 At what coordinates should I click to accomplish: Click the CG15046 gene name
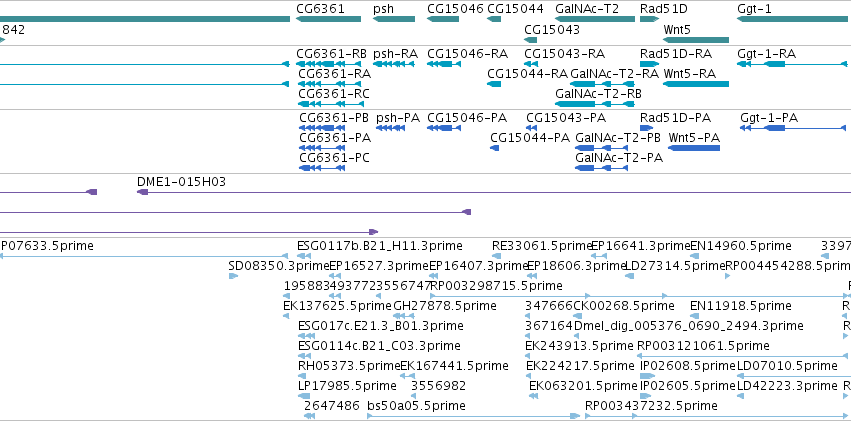[x=455, y=9]
